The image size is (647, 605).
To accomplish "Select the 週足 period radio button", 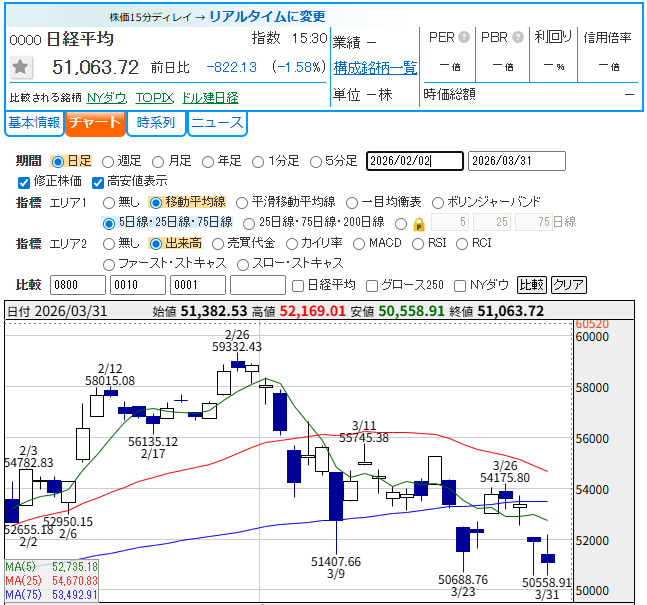I will [x=108, y=162].
